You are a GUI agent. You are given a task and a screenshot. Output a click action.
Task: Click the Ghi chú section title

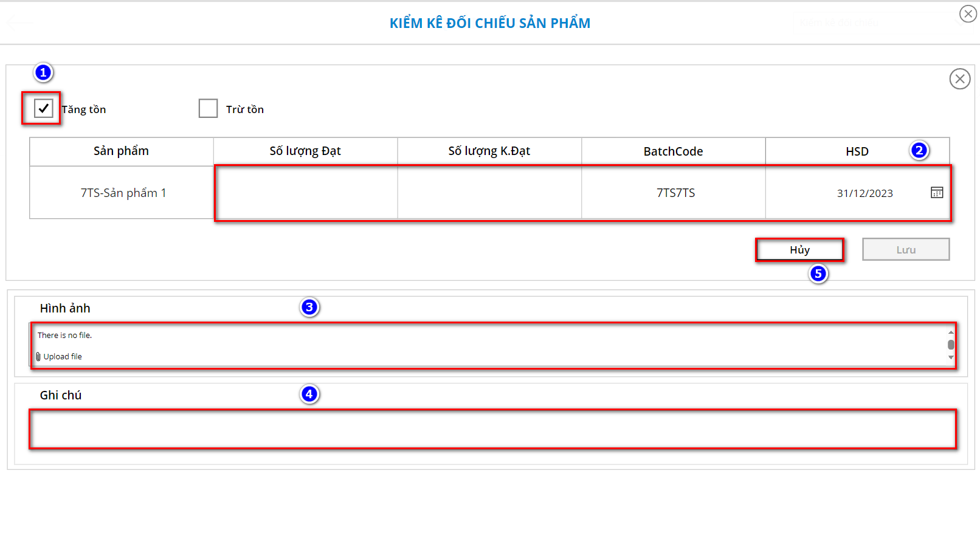pos(61,395)
